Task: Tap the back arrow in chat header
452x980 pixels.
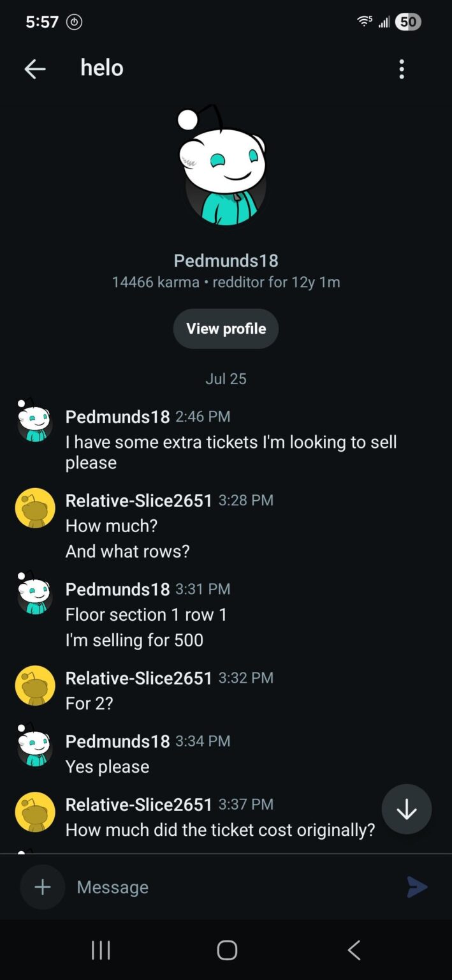Action: (35, 69)
